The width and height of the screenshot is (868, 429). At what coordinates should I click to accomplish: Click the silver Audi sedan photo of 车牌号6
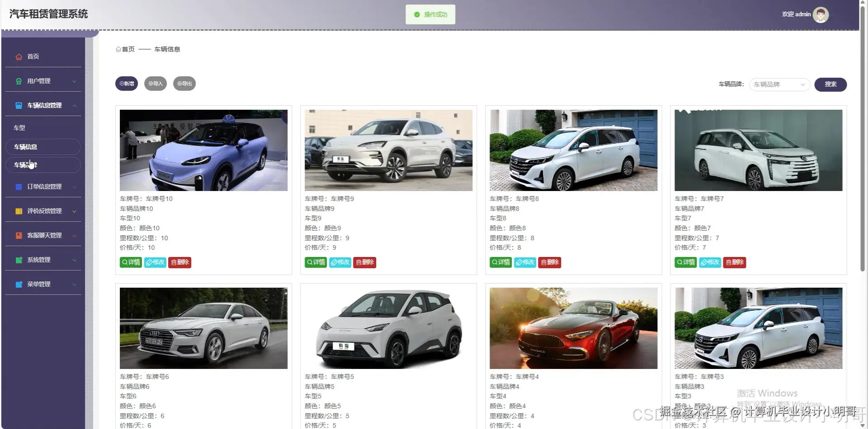203,328
